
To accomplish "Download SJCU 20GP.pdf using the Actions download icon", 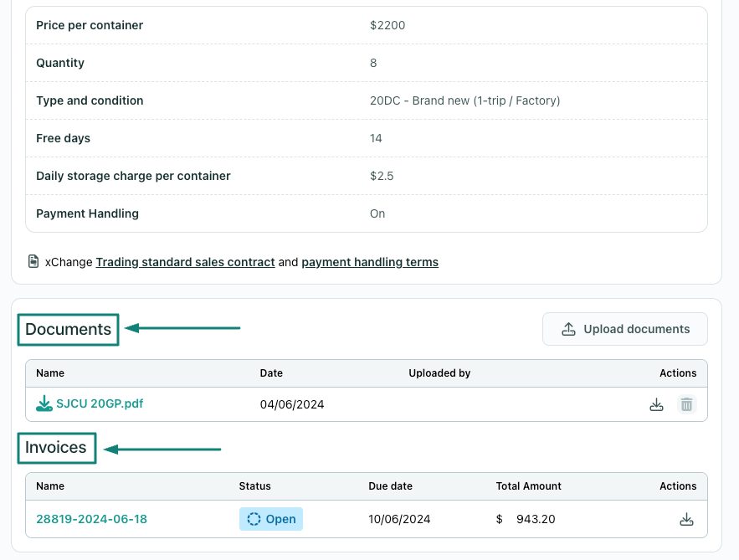I will click(x=656, y=403).
